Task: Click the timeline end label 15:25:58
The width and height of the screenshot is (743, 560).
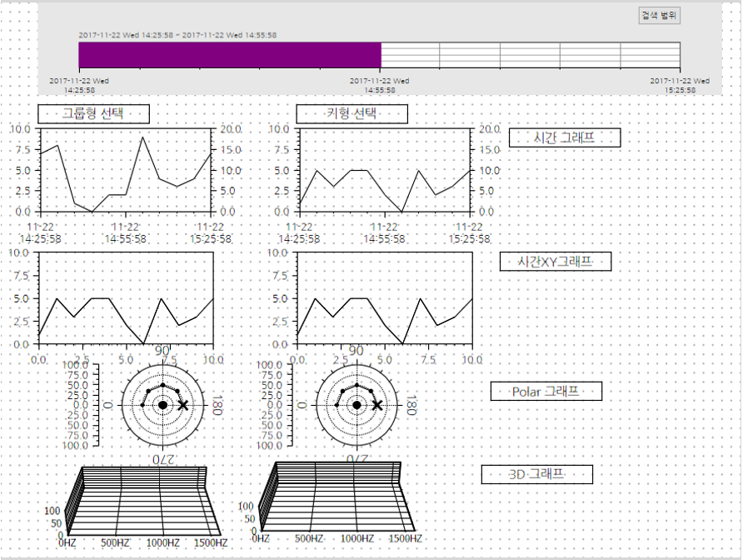Action: pyautogui.click(x=680, y=85)
